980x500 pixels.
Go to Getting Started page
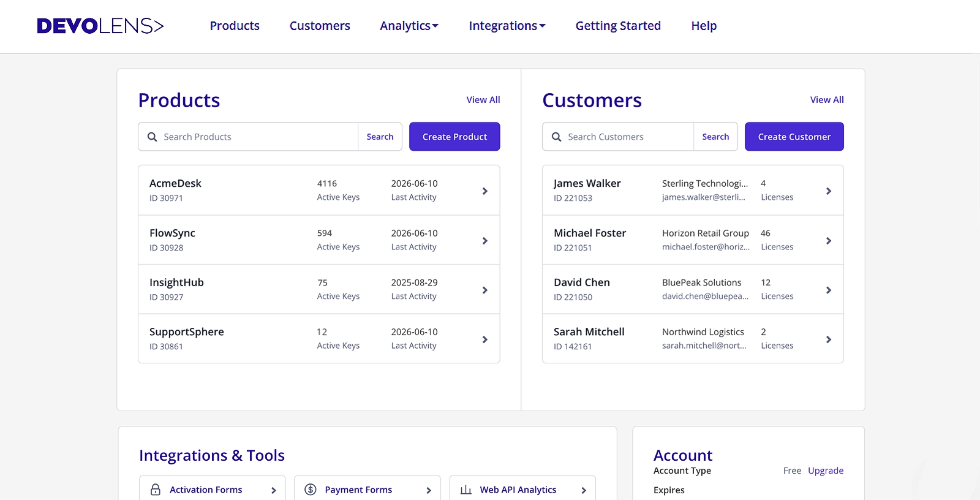618,26
